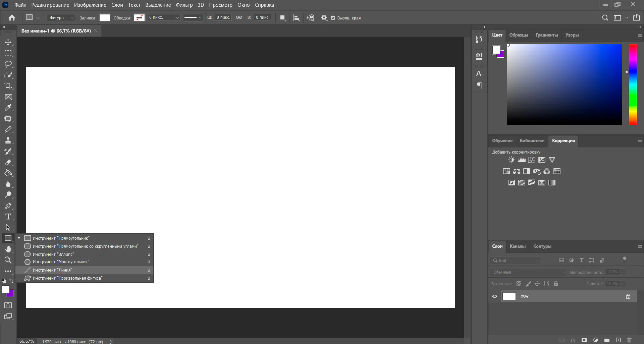The height and width of the screenshot is (344, 644).
Task: Toggle link between width and height
Action: pos(239,17)
